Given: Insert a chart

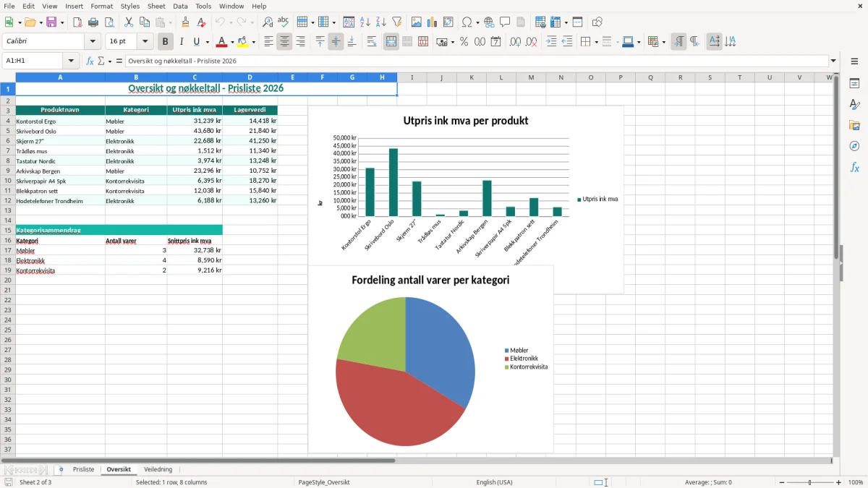Looking at the screenshot, I should pyautogui.click(x=433, y=22).
